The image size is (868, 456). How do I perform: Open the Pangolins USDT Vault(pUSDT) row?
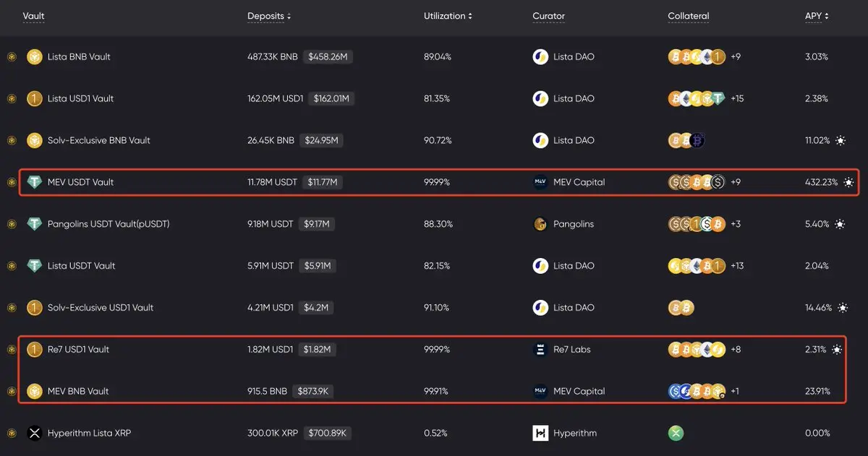pos(109,224)
